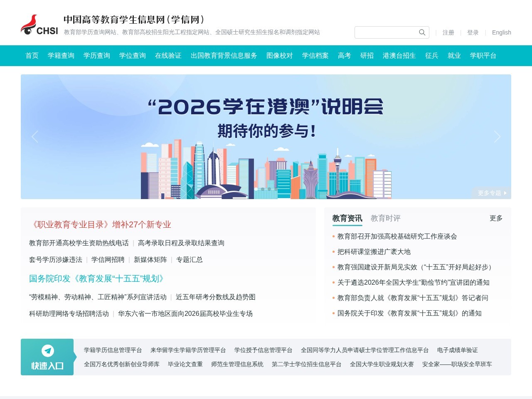Open headline 国务院印发《教育发展“十五五”规划》
532x399 pixels.
pyautogui.click(x=99, y=279)
